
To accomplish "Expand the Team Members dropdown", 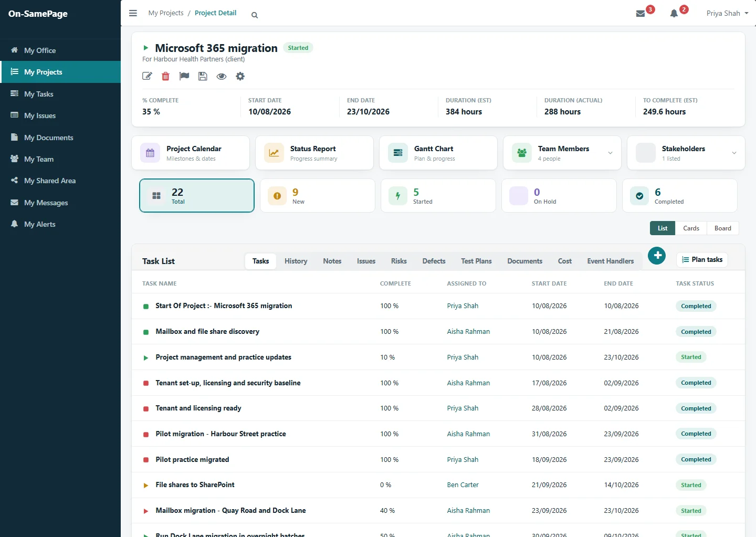I will tap(610, 153).
